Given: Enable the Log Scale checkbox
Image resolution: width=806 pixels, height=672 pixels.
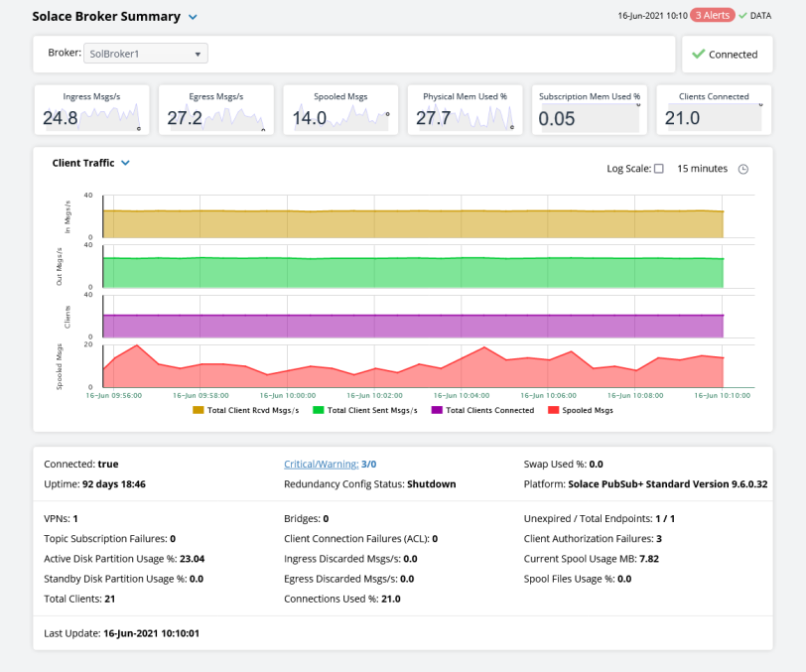Looking at the screenshot, I should [x=658, y=169].
